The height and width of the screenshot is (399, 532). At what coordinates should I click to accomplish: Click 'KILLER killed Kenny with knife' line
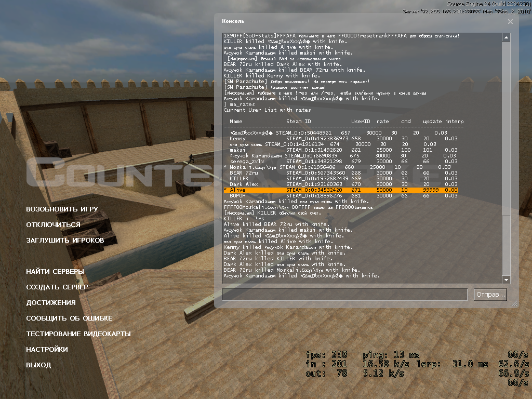[x=271, y=76]
